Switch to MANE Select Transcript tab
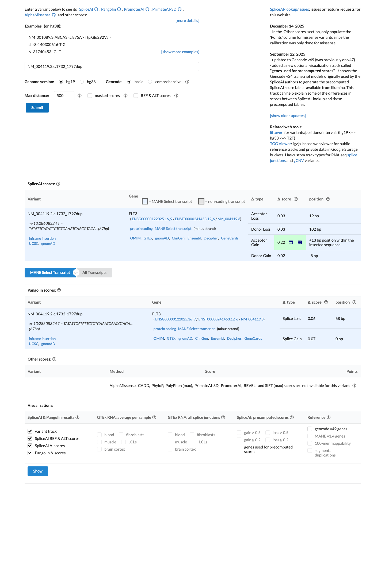This screenshot has height=588, width=389. coord(50,273)
